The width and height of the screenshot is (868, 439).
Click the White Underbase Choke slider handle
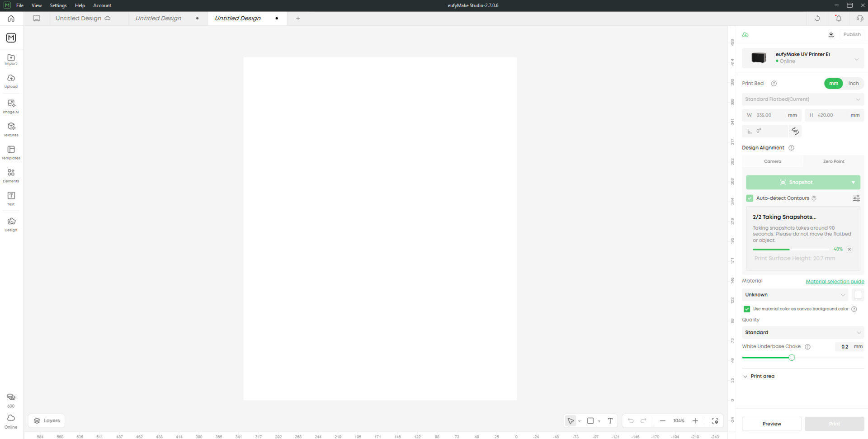(792, 358)
